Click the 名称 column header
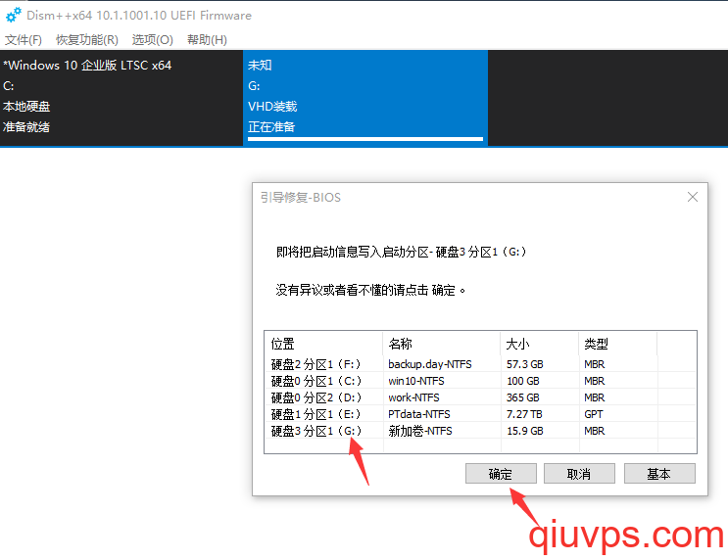The image size is (728, 560). (x=442, y=344)
